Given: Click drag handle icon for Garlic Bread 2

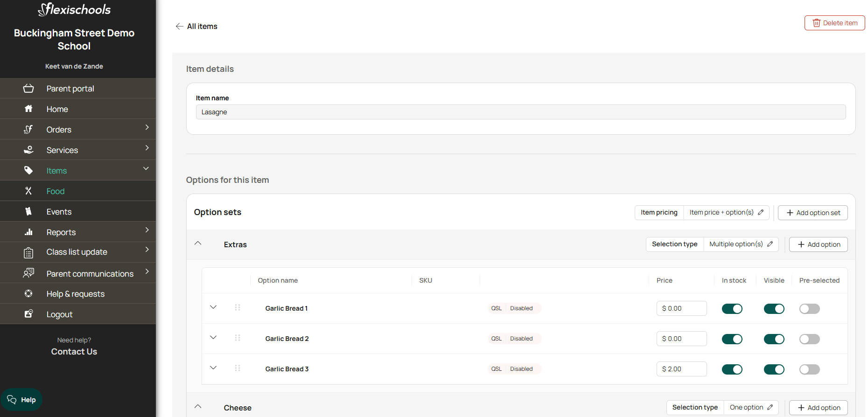Looking at the screenshot, I should [238, 338].
